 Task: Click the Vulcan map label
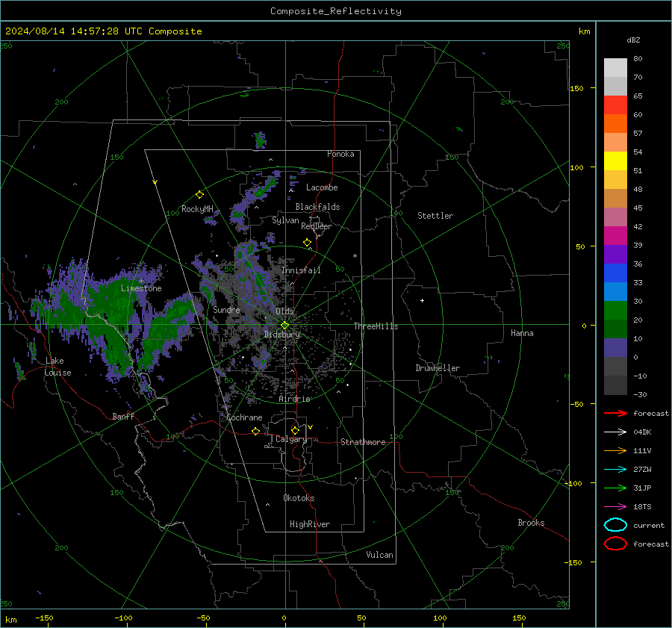[379, 555]
